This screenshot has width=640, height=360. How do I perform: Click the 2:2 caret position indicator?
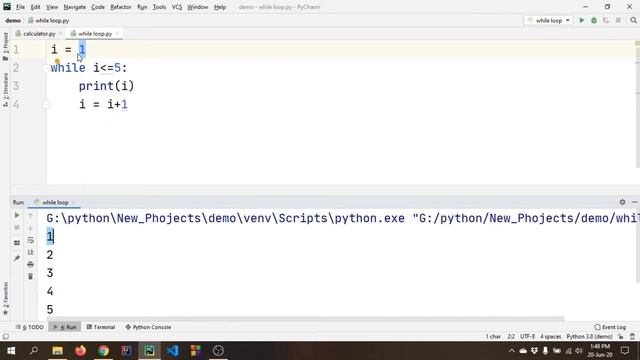[511, 337]
